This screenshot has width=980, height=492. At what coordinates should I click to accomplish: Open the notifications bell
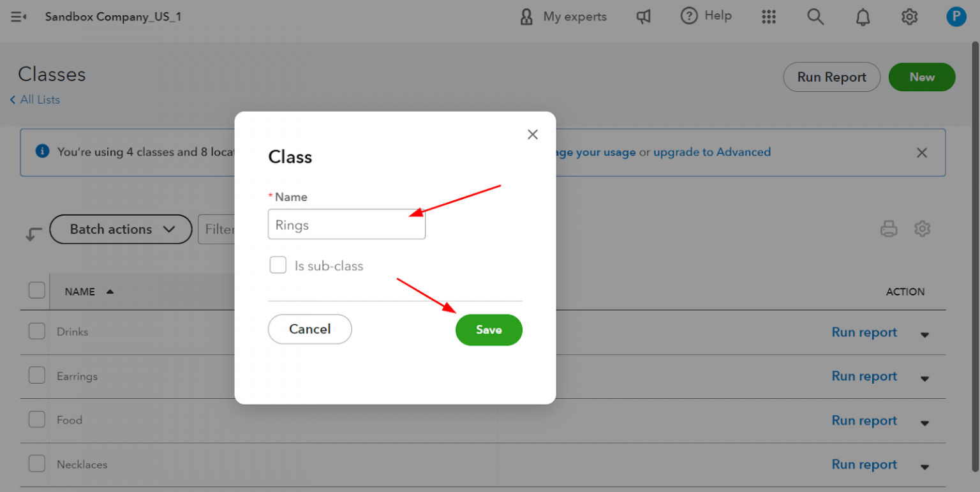coord(863,17)
